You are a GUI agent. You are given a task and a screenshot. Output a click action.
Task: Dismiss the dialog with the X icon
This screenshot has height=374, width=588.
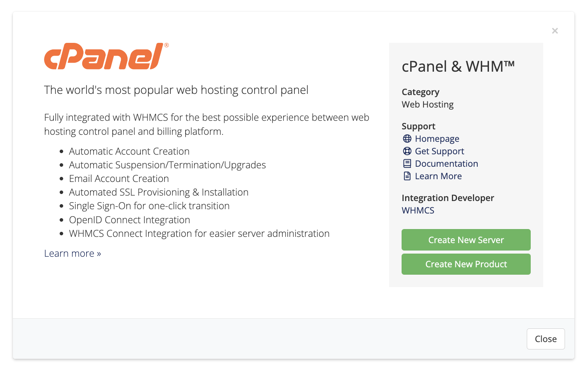[555, 31]
